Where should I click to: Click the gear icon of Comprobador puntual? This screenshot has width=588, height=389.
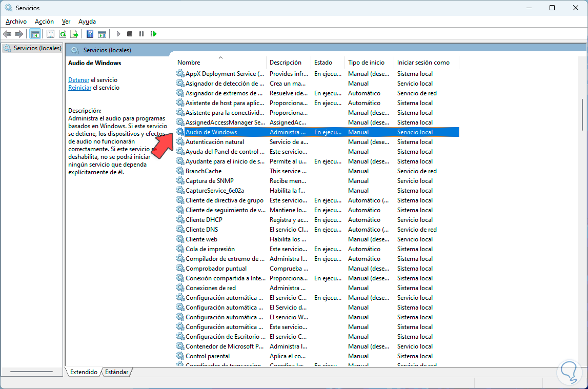180,269
